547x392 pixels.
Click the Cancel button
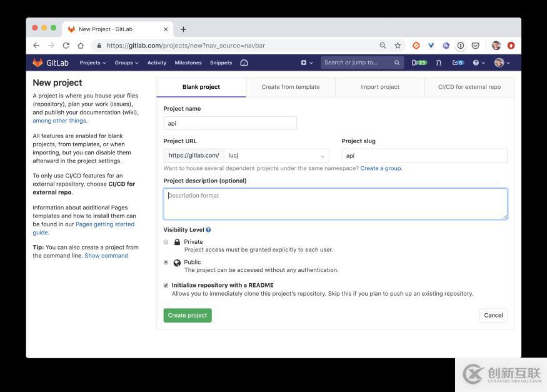click(493, 315)
